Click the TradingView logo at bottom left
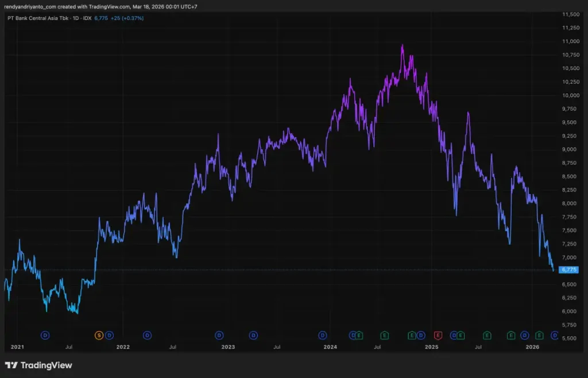This screenshot has width=588, height=378. click(x=38, y=365)
